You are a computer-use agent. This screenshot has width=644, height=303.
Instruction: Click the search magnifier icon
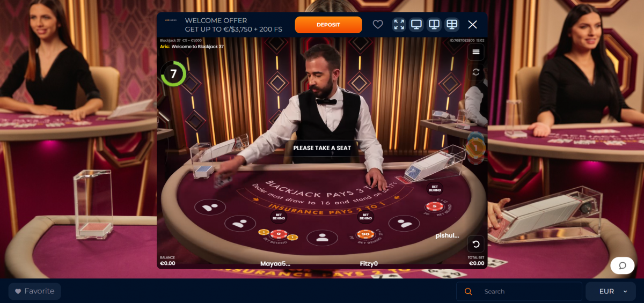pyautogui.click(x=468, y=291)
